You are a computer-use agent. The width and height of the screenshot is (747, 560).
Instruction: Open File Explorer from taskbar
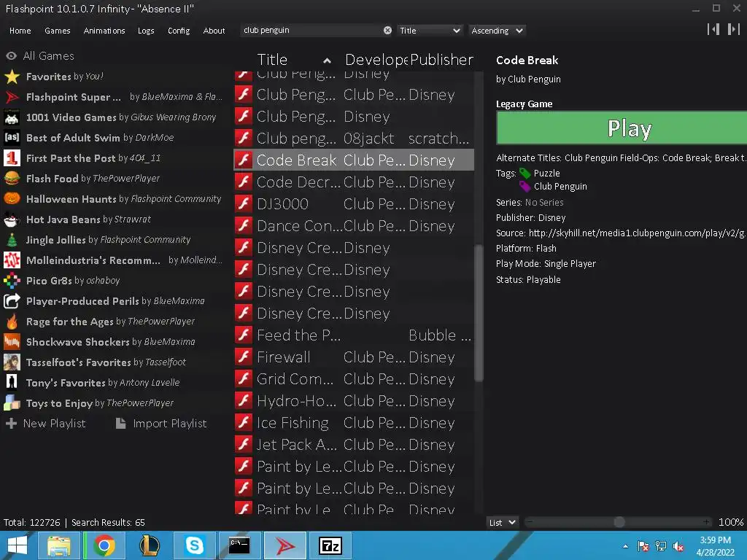[x=59, y=545]
